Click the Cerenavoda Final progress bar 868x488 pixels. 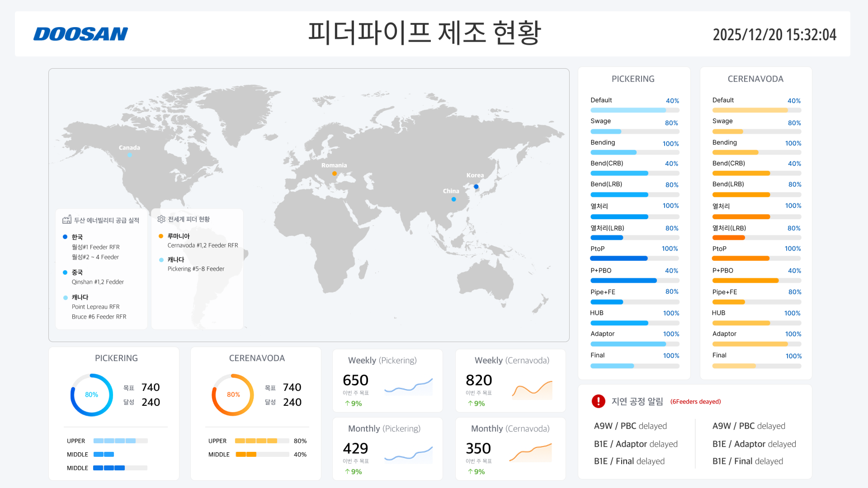757,366
